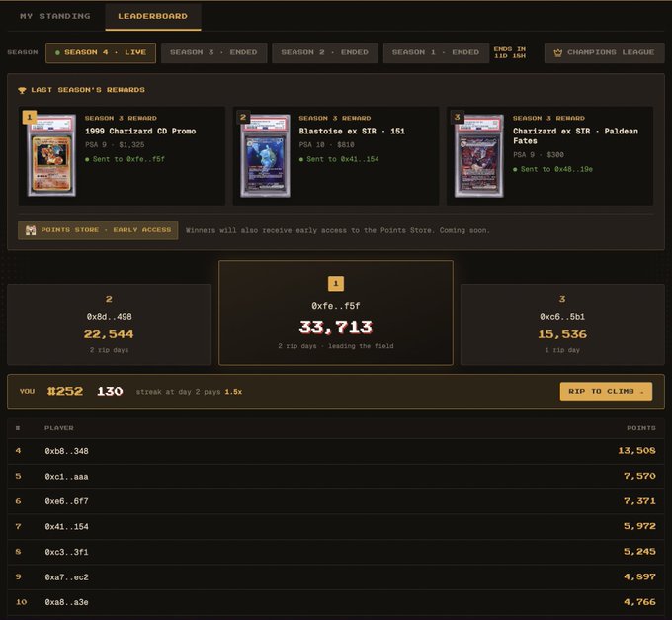Click the 4,766 points cell

[639, 602]
